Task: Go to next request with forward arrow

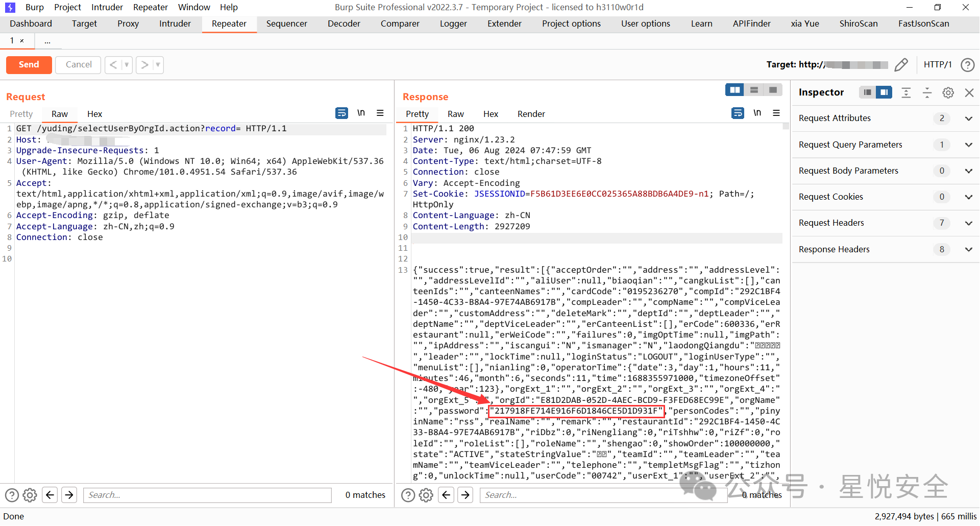Action: click(x=144, y=65)
